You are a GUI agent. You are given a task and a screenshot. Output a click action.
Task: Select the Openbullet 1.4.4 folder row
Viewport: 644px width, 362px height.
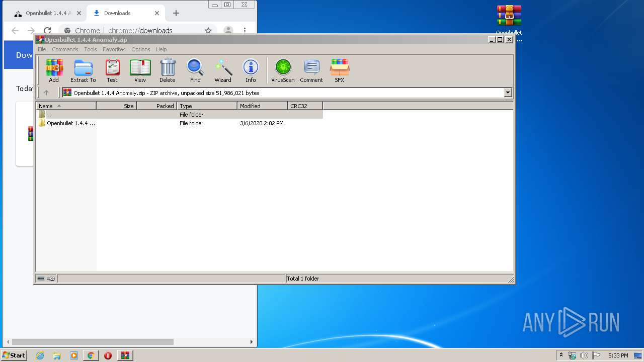tap(180, 123)
